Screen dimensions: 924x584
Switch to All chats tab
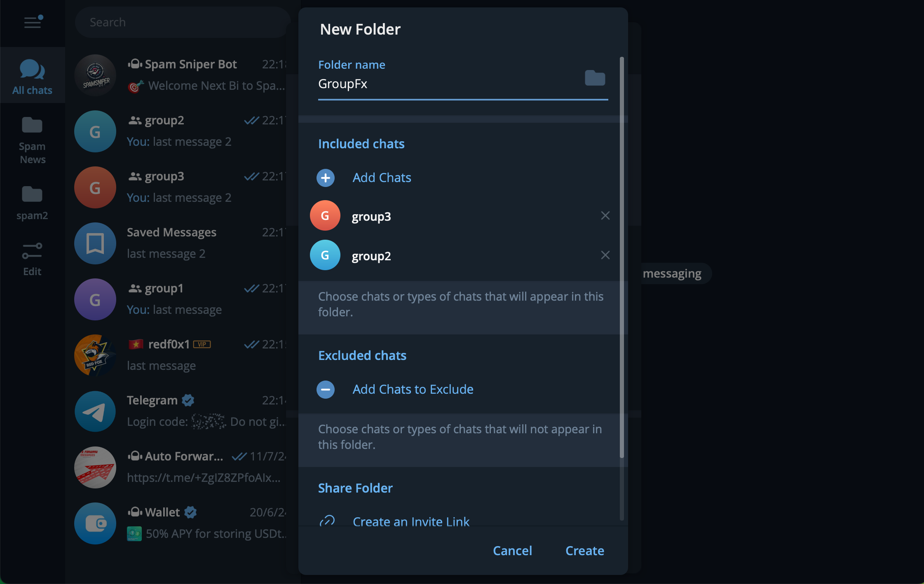pyautogui.click(x=32, y=77)
